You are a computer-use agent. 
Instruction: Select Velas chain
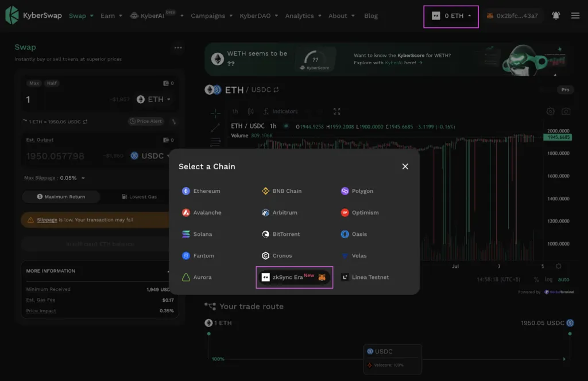[354, 255]
